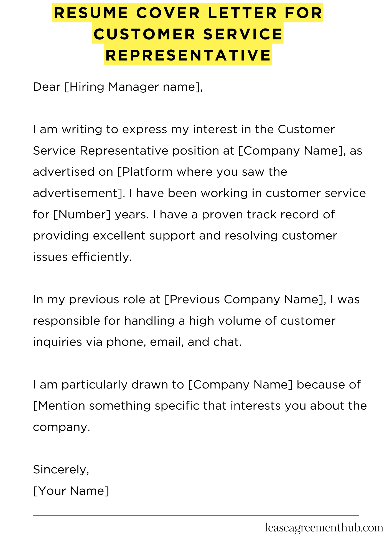The image size is (392, 555).
Task: Click [Company Name] in the 'particularly drawn' paragraph
Action: [240, 385]
